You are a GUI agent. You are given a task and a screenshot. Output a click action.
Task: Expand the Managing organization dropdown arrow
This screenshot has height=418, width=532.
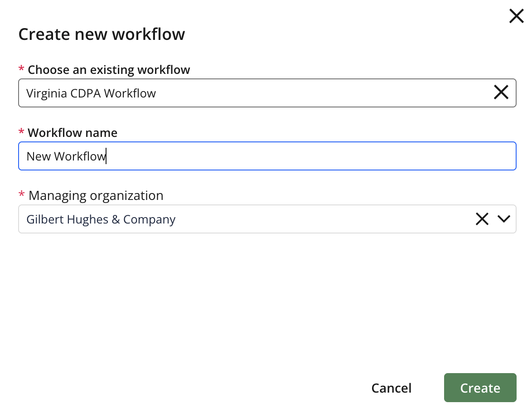(x=504, y=219)
